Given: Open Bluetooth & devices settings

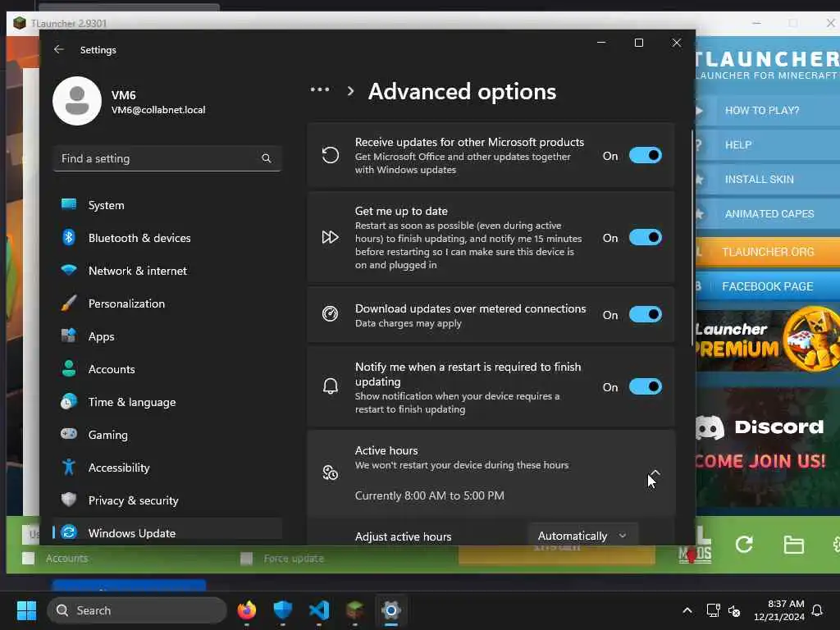Looking at the screenshot, I should click(x=167, y=238).
